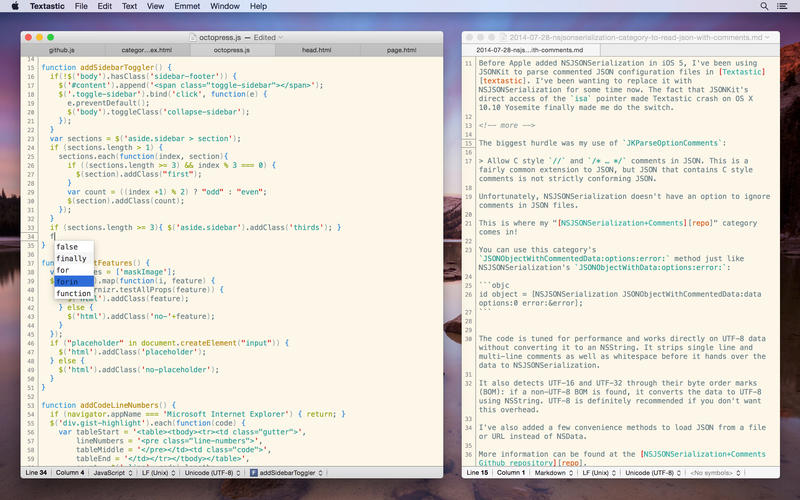Switch to the github.js tab
Screen dimensions: 800x500
point(62,50)
